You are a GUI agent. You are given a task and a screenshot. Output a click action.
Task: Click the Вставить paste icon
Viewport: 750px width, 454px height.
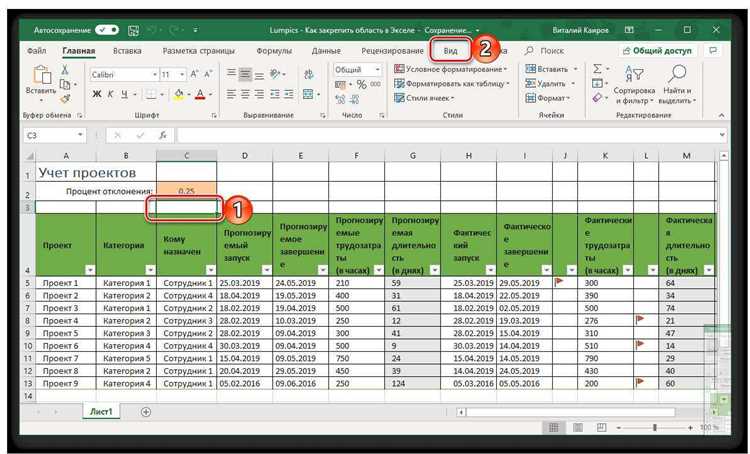[x=41, y=77]
